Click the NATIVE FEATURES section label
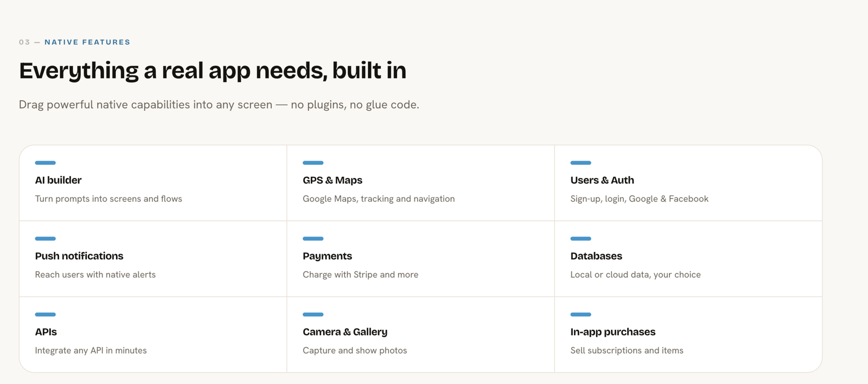868x384 pixels. (87, 42)
